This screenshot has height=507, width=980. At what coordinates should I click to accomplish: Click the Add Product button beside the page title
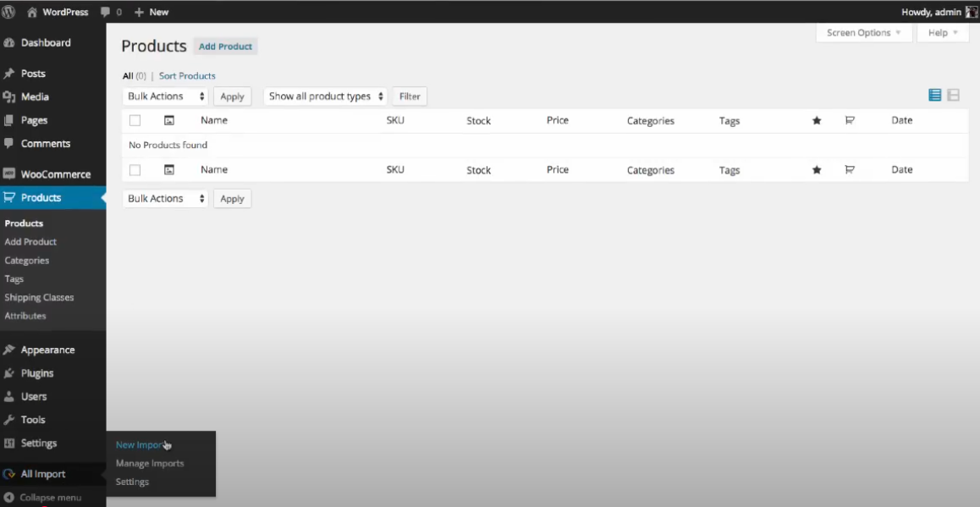coord(226,47)
